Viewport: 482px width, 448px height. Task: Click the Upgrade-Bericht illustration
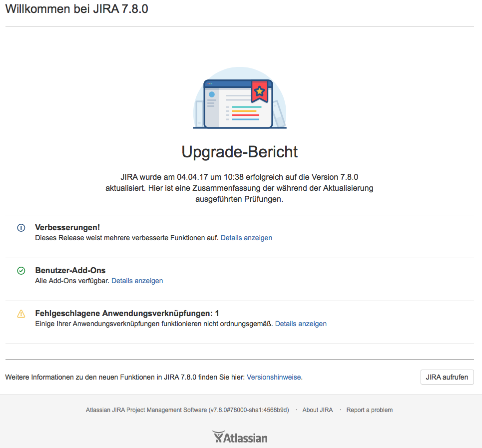tap(240, 98)
